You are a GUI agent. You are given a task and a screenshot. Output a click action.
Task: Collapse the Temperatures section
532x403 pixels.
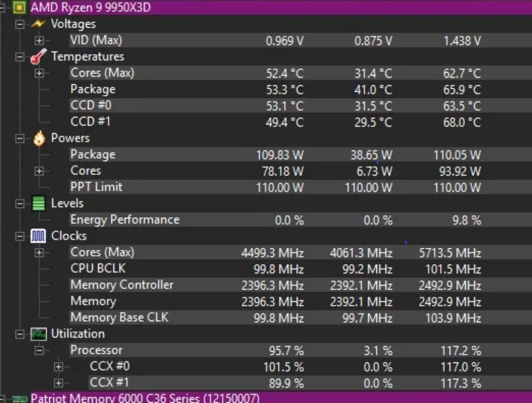pyautogui.click(x=20, y=57)
